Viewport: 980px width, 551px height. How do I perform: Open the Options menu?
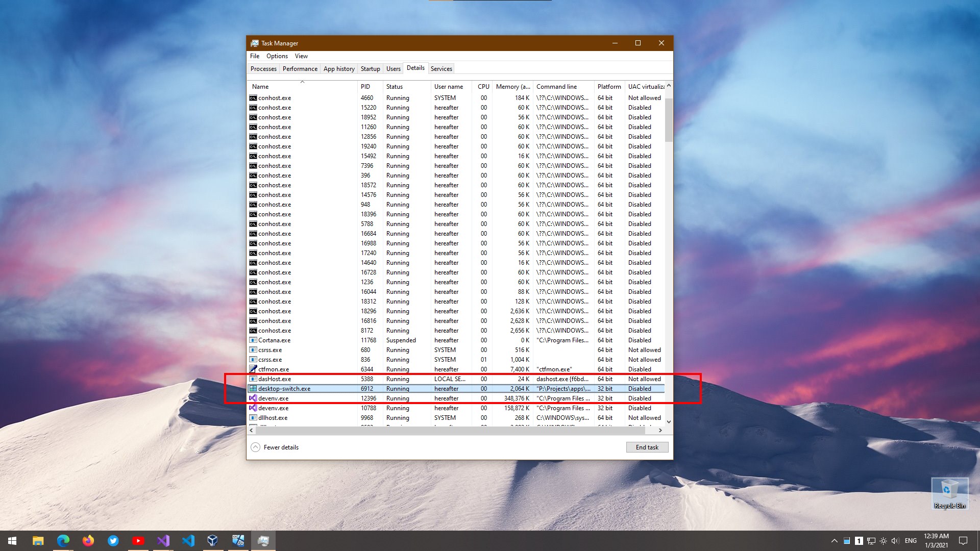coord(277,56)
